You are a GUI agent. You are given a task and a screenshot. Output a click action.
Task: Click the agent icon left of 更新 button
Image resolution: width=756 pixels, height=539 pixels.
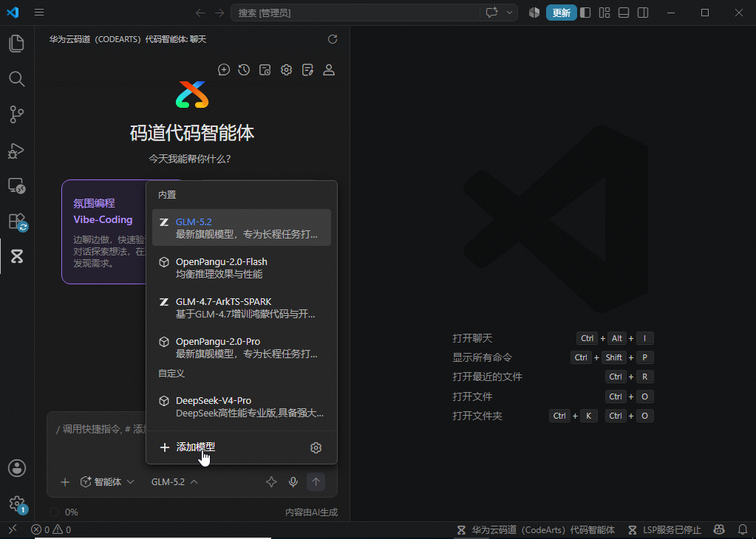[534, 13]
